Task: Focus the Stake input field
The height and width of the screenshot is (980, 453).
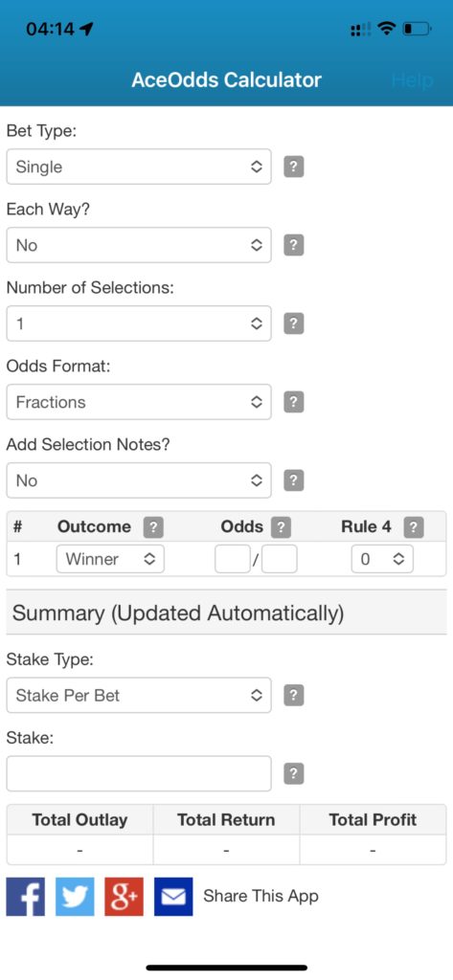Action: [139, 773]
